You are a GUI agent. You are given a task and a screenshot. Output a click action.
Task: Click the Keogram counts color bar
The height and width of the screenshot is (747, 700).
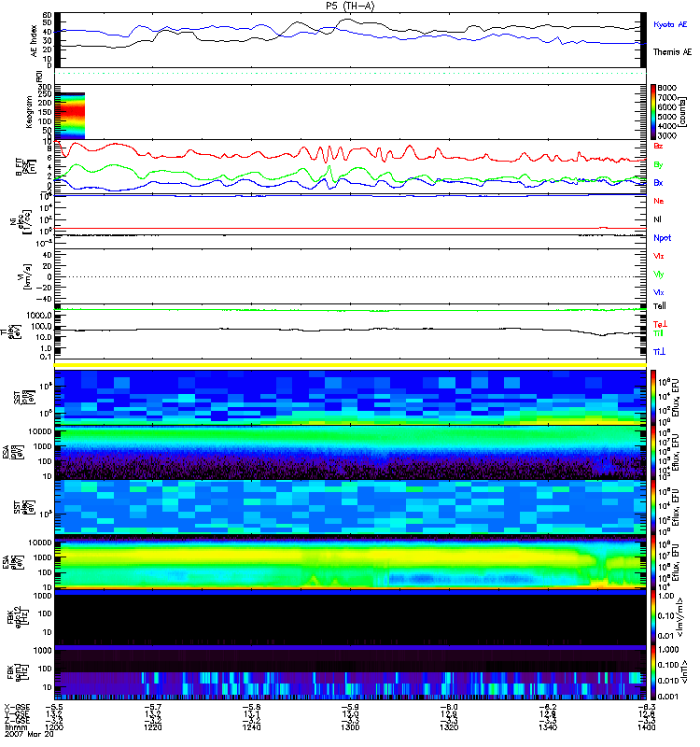click(x=653, y=112)
